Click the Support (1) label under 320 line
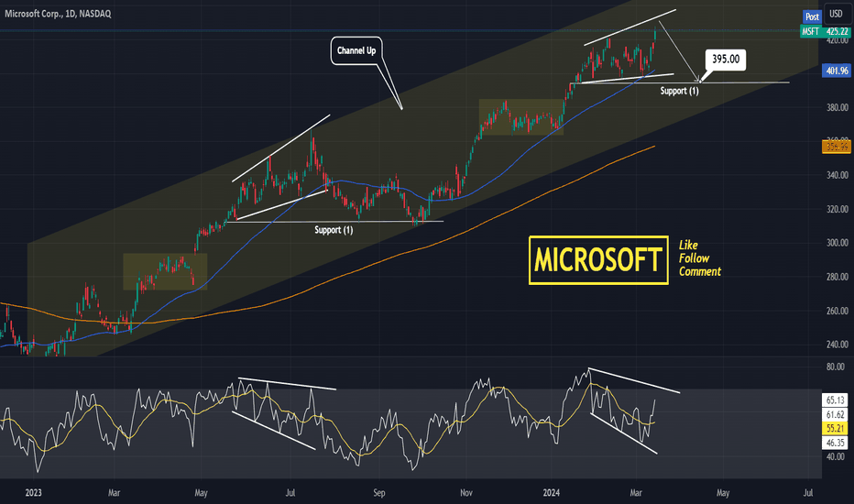854x504 pixels. coord(334,230)
